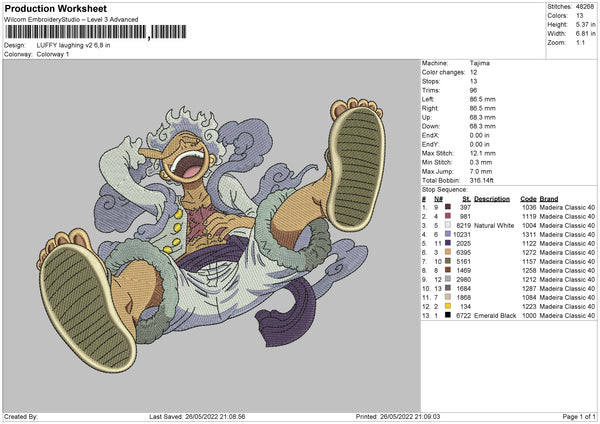The height and width of the screenshot is (424, 600).
Task: Click the Max Stitch value 12.1 mm
Action: click(483, 153)
